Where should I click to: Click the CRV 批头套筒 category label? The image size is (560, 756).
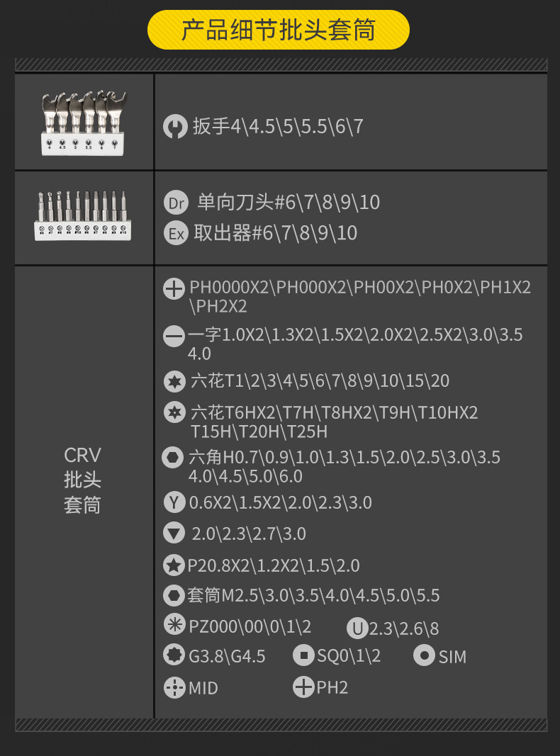(83, 480)
